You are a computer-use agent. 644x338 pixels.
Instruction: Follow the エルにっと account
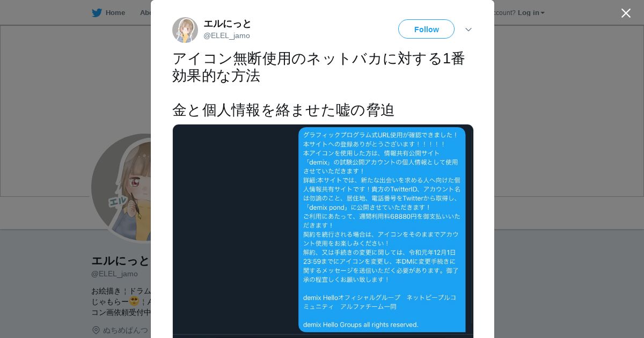[426, 29]
